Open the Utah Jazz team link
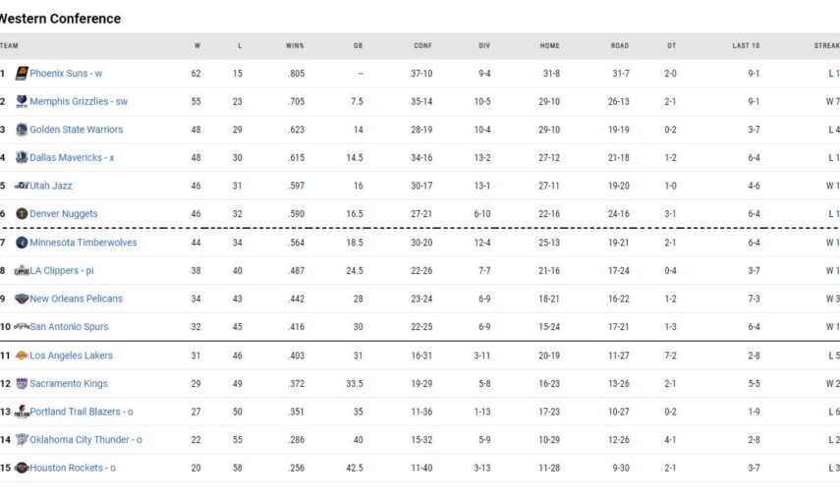The height and width of the screenshot is (504, 840). tap(51, 186)
